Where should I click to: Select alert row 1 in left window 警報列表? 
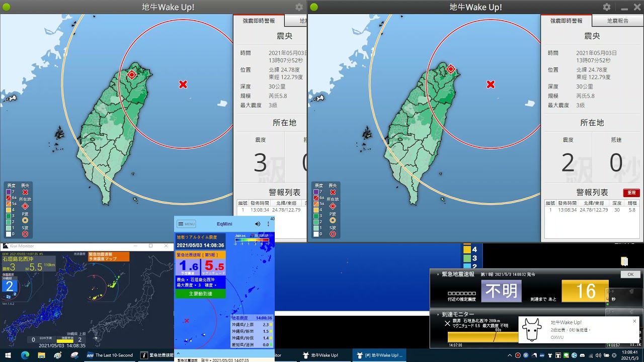point(271,210)
